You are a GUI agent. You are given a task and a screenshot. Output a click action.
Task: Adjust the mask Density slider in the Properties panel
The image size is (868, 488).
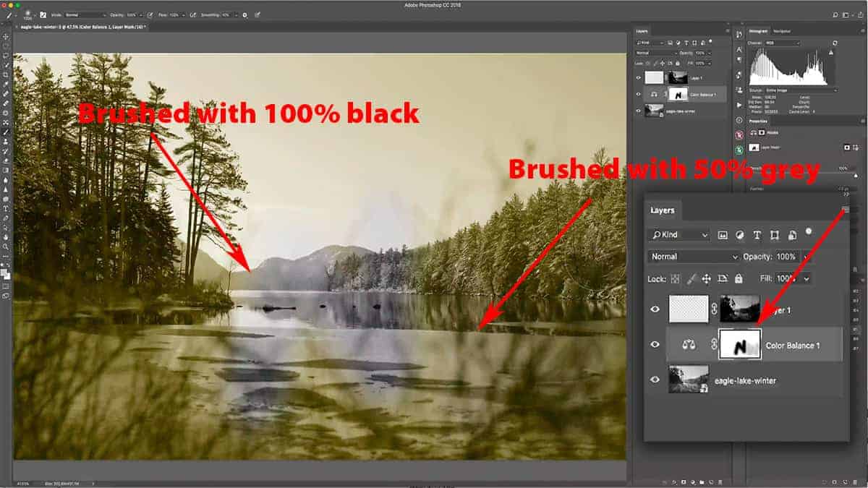pyautogui.click(x=856, y=176)
